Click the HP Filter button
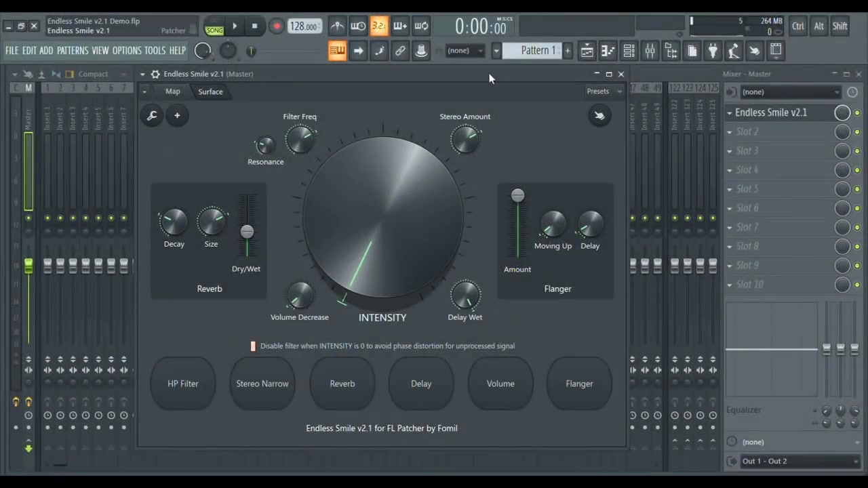The height and width of the screenshot is (488, 868). [183, 384]
